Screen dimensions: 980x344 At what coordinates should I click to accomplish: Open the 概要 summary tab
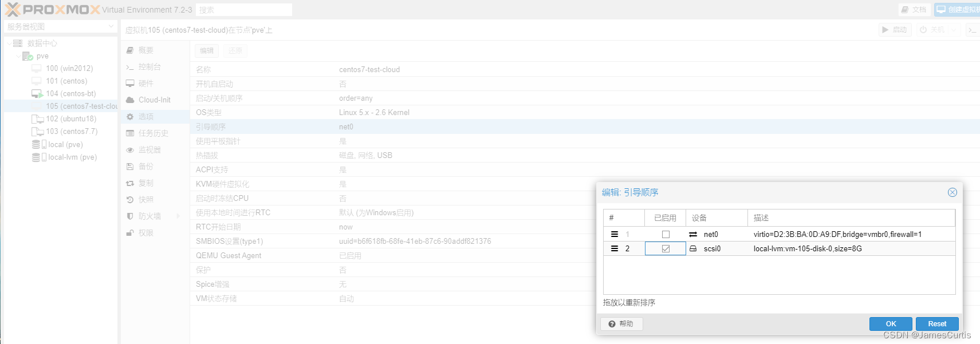click(x=155, y=50)
